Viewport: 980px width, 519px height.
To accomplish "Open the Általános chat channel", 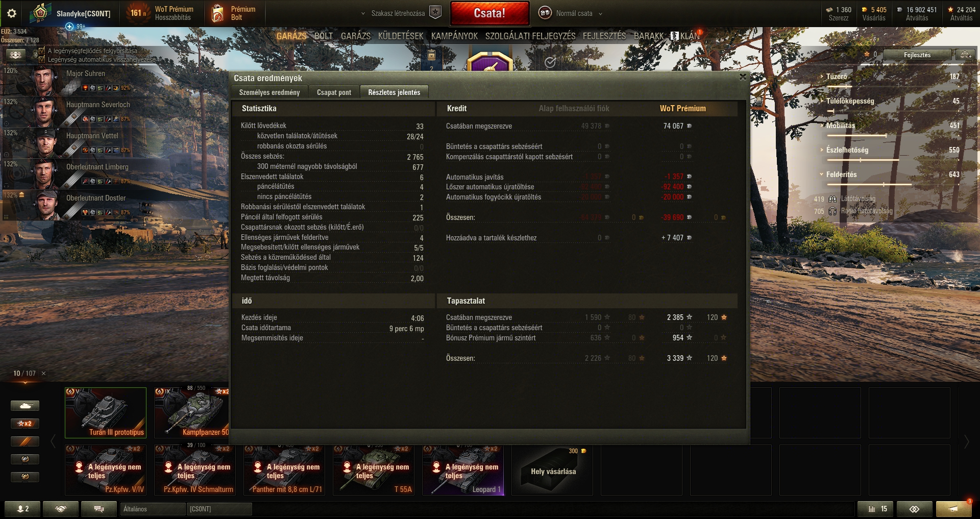I will pyautogui.click(x=153, y=509).
